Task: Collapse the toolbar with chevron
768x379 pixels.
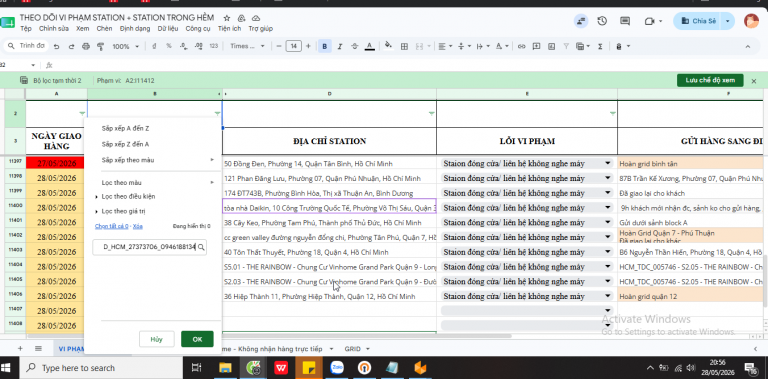Action: (748, 47)
